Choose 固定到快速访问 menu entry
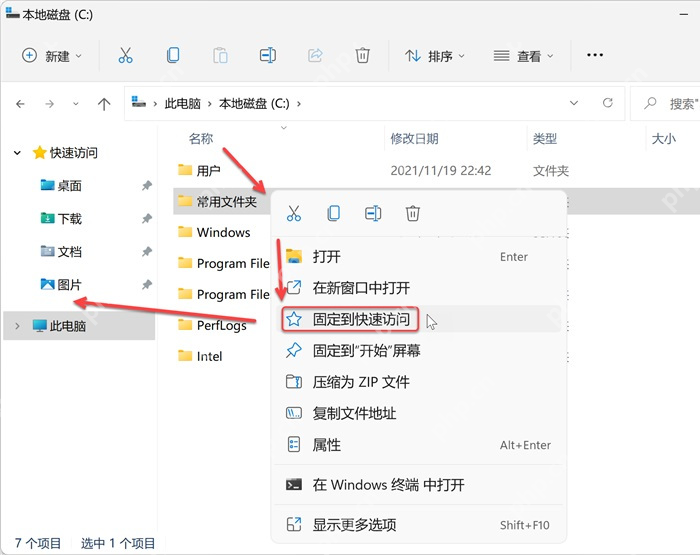Screen dimensions: 700x555 pos(417,319)
